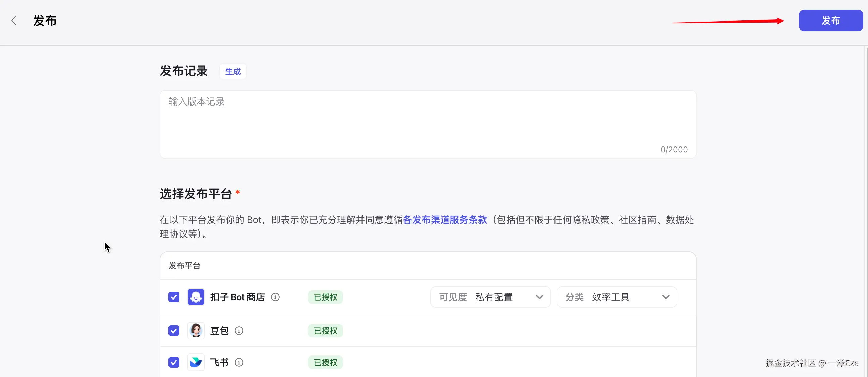This screenshot has width=868, height=377.
Task: Uncheck the 飞书 platform checkbox
Action: coord(174,362)
